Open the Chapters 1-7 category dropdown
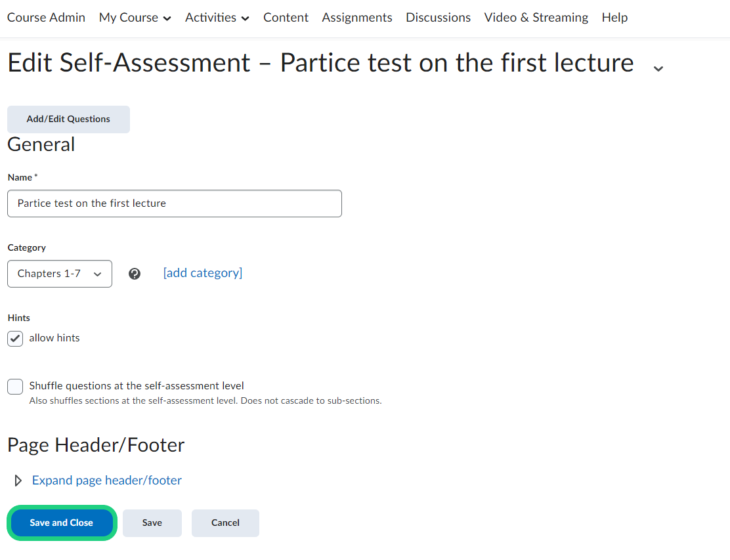The image size is (730, 560). 60,274
